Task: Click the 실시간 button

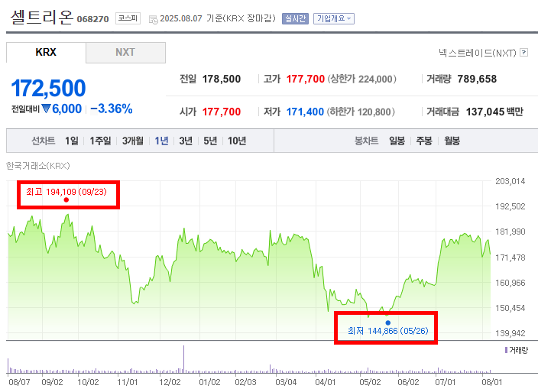Action: (x=295, y=18)
